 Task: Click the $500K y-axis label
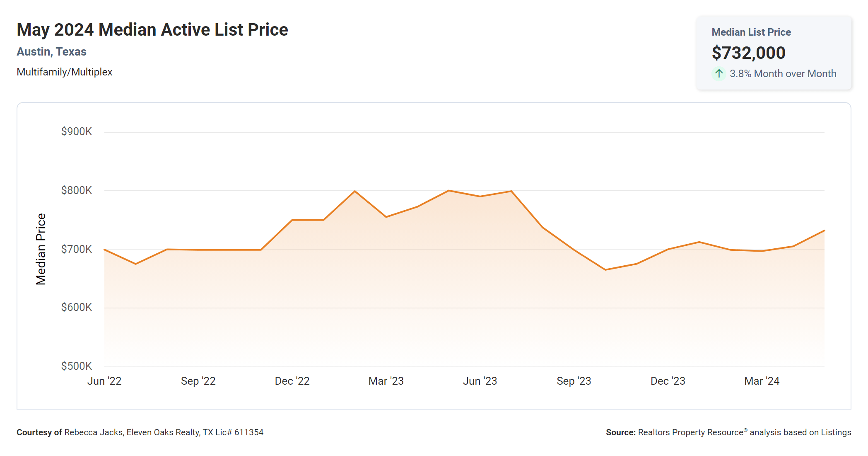point(76,366)
